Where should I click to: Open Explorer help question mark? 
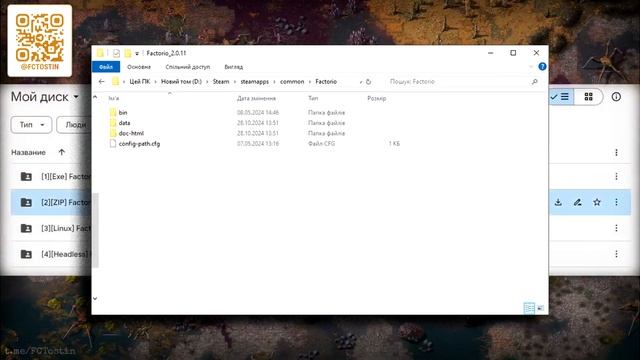pyautogui.click(x=542, y=67)
